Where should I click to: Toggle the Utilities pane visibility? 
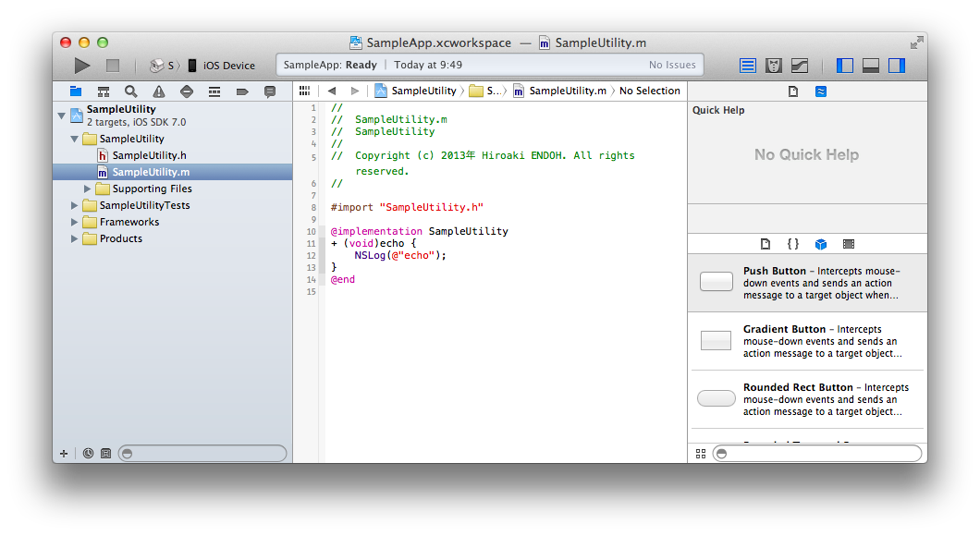pos(896,66)
